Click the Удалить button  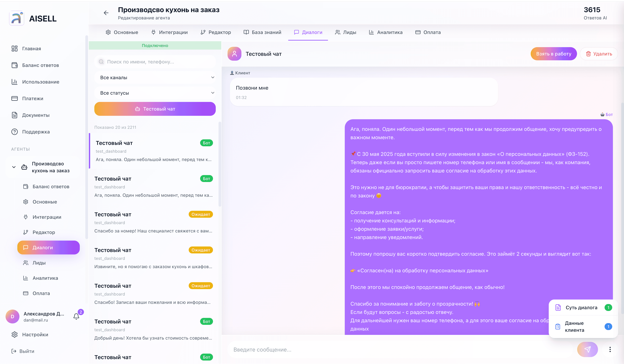[x=599, y=54]
